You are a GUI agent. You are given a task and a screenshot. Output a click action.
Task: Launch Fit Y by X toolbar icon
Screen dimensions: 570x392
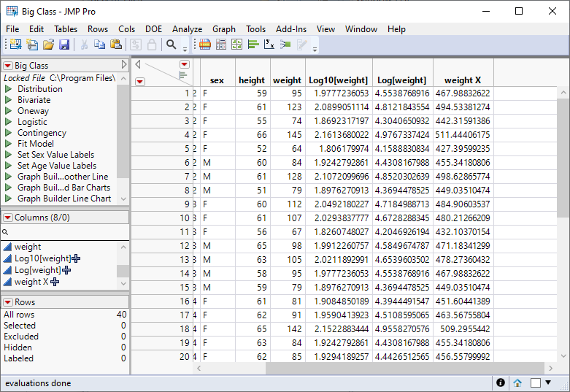(269, 45)
